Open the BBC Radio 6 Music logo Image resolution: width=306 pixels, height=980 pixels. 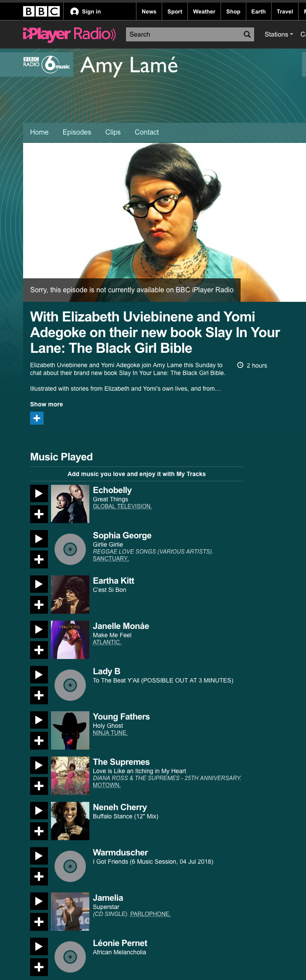(x=47, y=64)
